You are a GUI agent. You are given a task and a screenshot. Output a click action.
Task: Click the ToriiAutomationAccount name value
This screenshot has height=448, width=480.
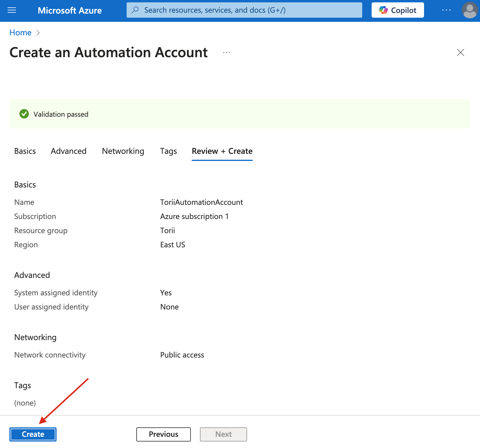(x=201, y=202)
